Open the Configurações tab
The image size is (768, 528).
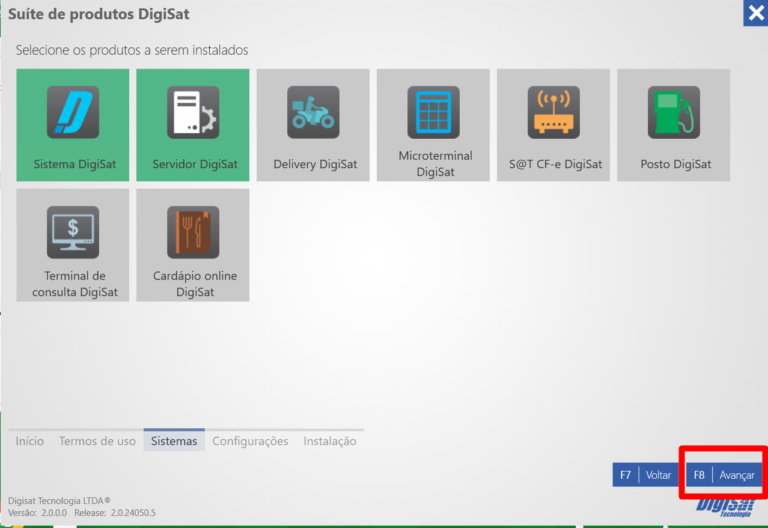250,441
